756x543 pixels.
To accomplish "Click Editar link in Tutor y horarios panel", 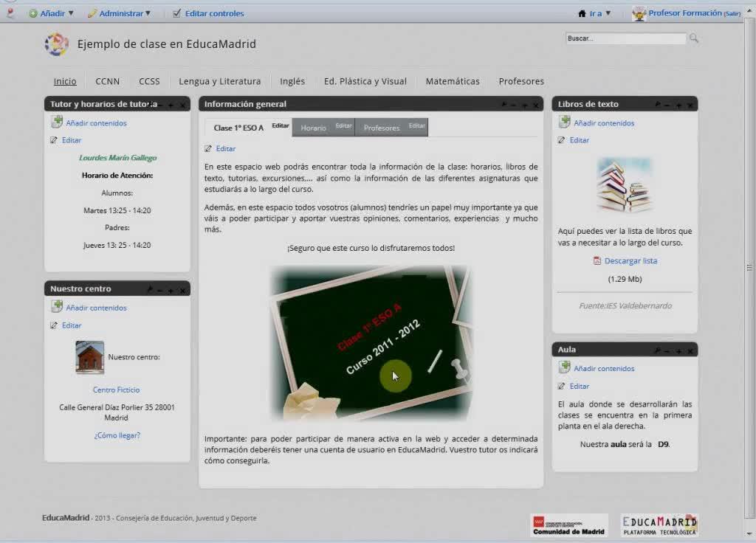I will coord(72,140).
